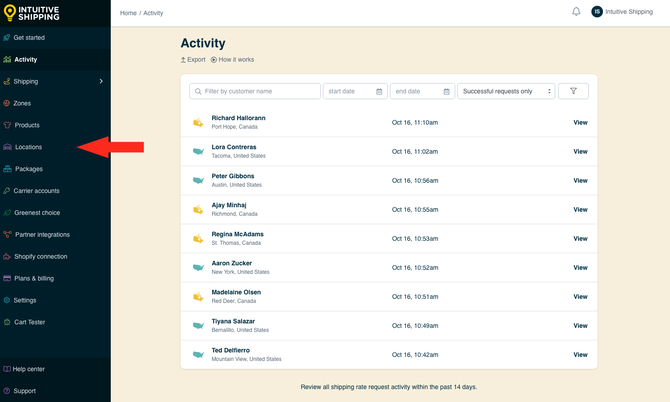Screen dimensions: 670x402
Task: View Richard Hallorann's request
Action: point(580,123)
